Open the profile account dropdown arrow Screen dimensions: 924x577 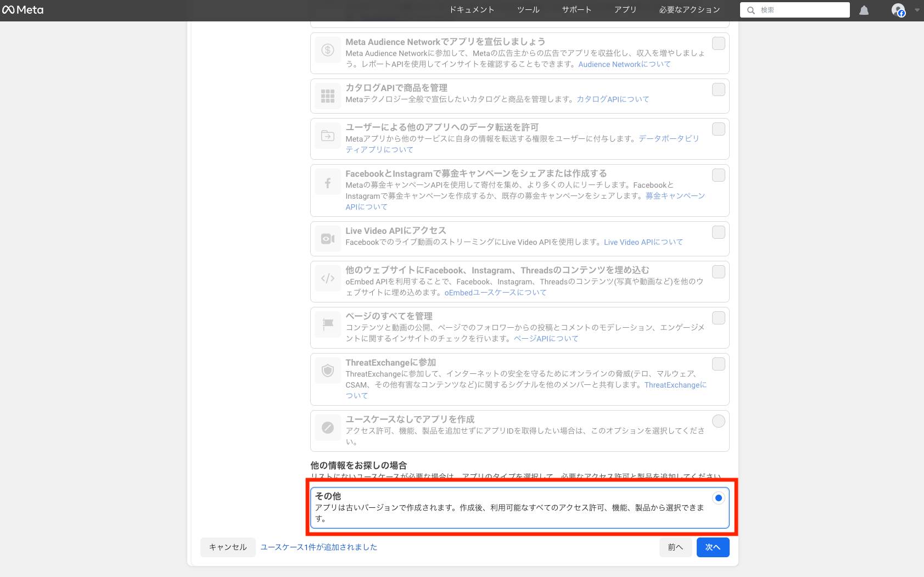916,10
